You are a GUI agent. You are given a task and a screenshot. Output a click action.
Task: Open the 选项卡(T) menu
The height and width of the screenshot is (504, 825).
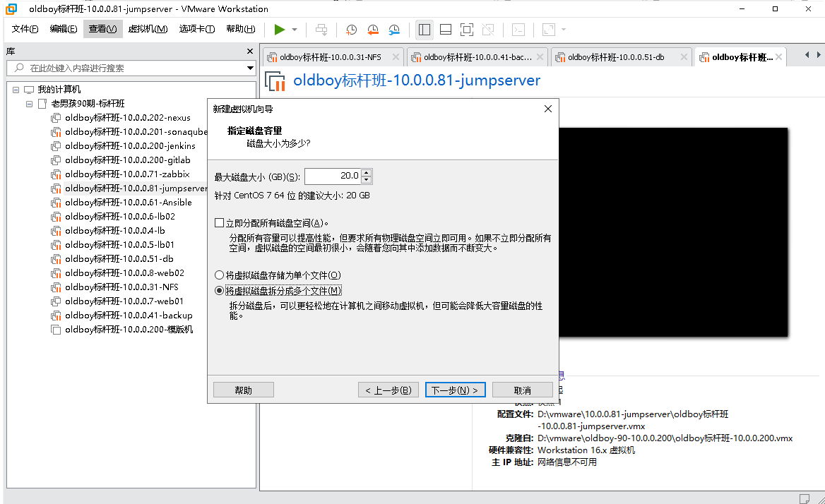197,29
